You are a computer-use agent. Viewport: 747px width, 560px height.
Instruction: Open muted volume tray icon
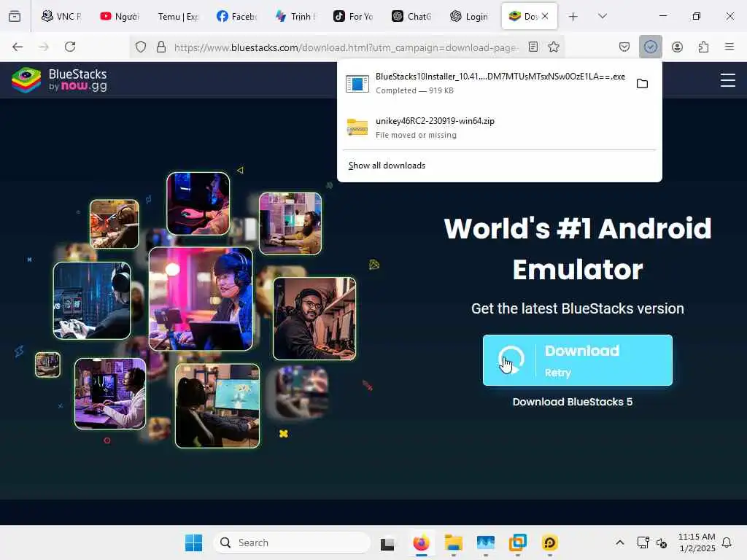click(x=661, y=542)
